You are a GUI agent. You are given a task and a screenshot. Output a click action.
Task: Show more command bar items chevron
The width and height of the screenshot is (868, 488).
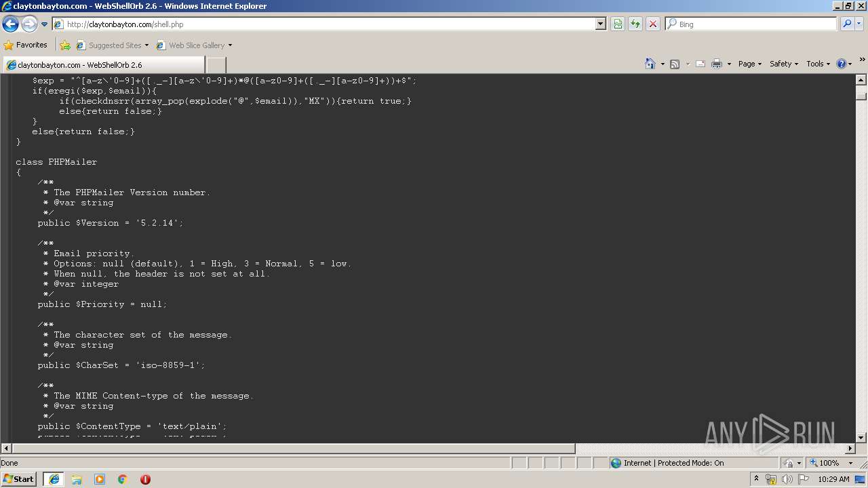pyautogui.click(x=863, y=60)
